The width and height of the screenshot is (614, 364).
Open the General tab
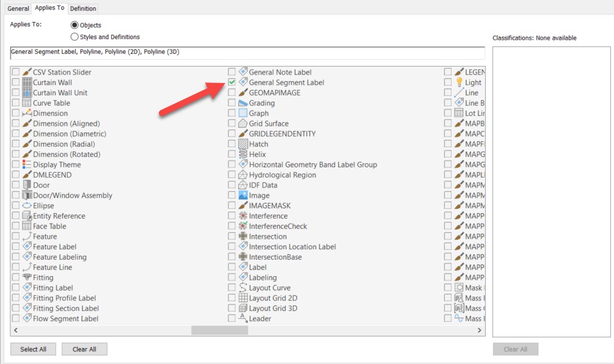coord(17,8)
